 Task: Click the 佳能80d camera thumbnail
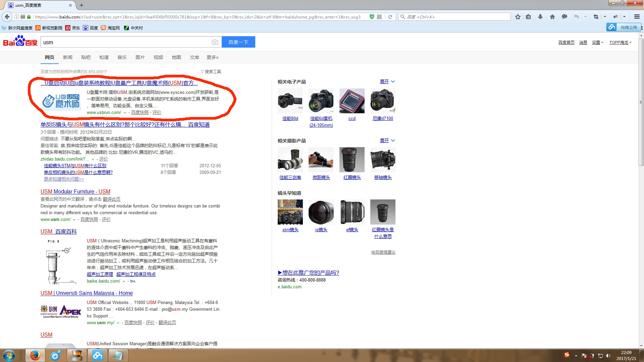(290, 101)
